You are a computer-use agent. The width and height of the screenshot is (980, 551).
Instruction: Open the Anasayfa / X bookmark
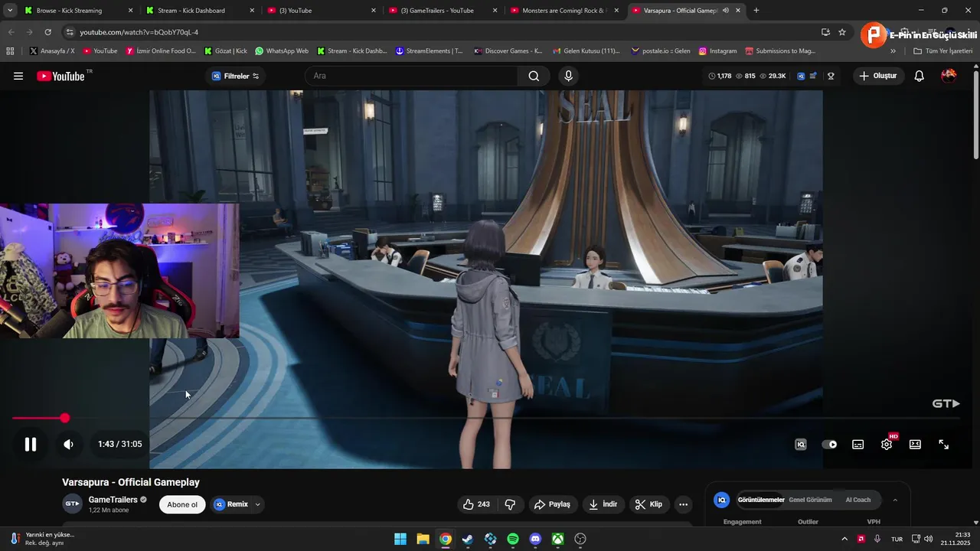tap(52, 51)
